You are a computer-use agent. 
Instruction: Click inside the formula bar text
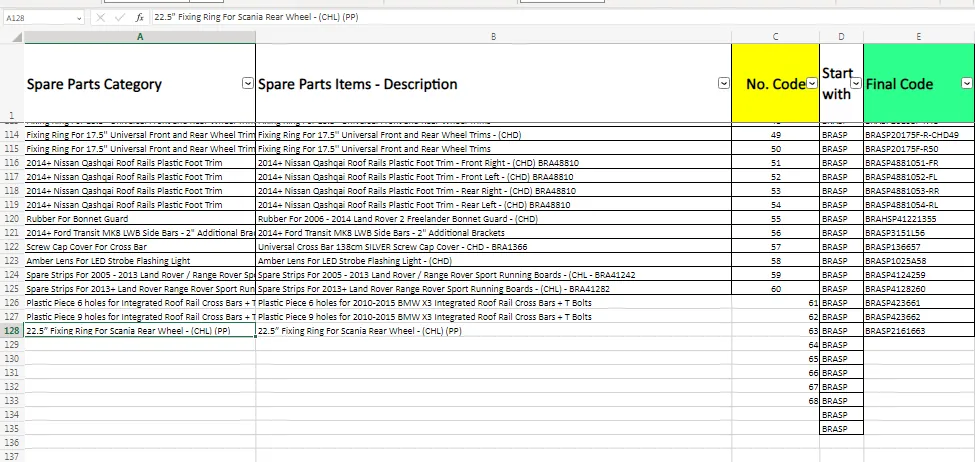coord(256,17)
